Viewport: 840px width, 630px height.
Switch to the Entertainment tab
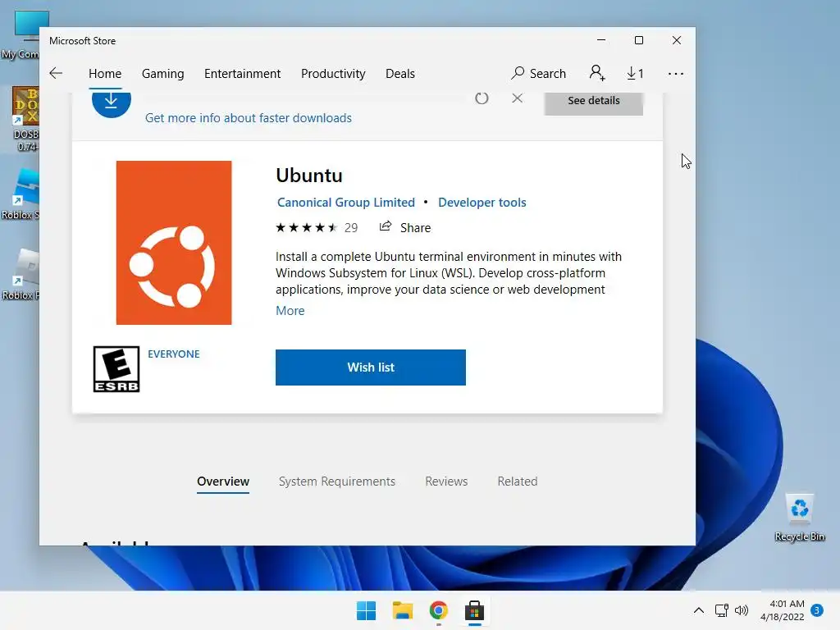[x=242, y=73]
